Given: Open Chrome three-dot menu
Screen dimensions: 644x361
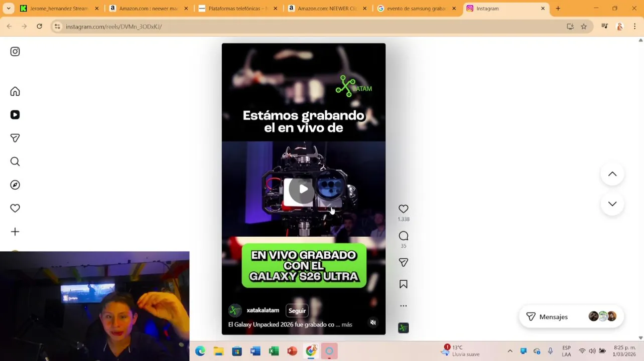Looking at the screenshot, I should [634, 27].
